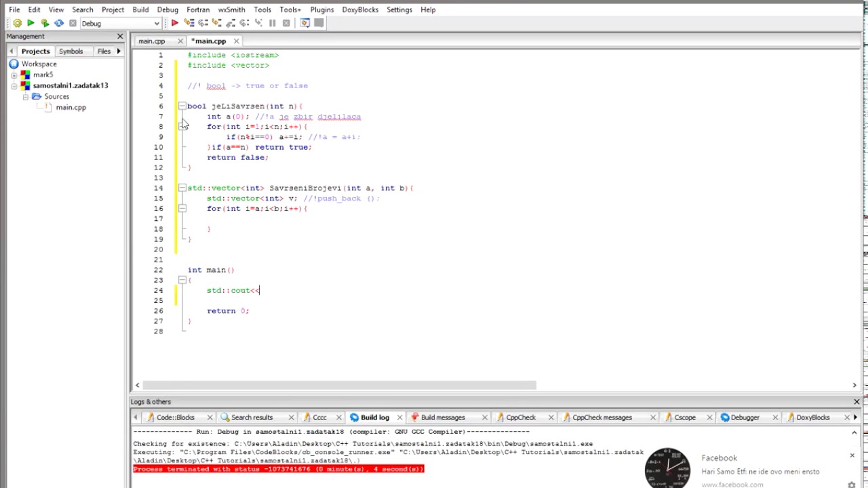Open the Edit menu

tap(34, 9)
